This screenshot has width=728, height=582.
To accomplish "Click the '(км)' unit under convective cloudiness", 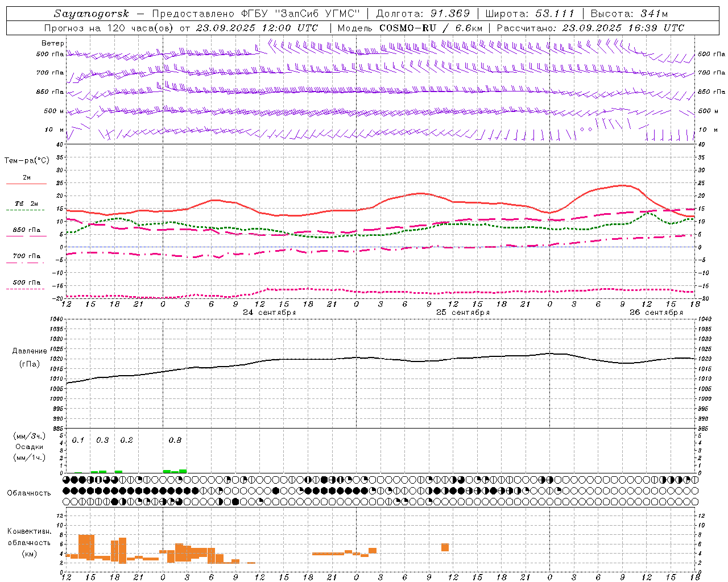I will (x=30, y=553).
